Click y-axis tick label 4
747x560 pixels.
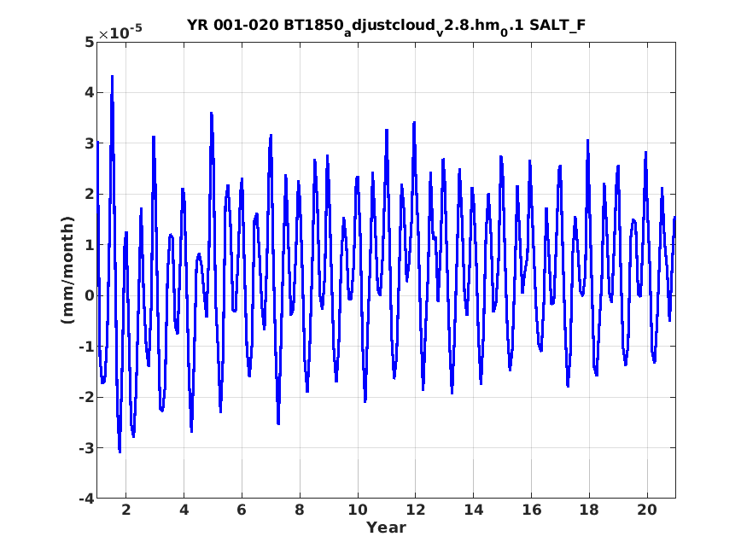coord(89,92)
